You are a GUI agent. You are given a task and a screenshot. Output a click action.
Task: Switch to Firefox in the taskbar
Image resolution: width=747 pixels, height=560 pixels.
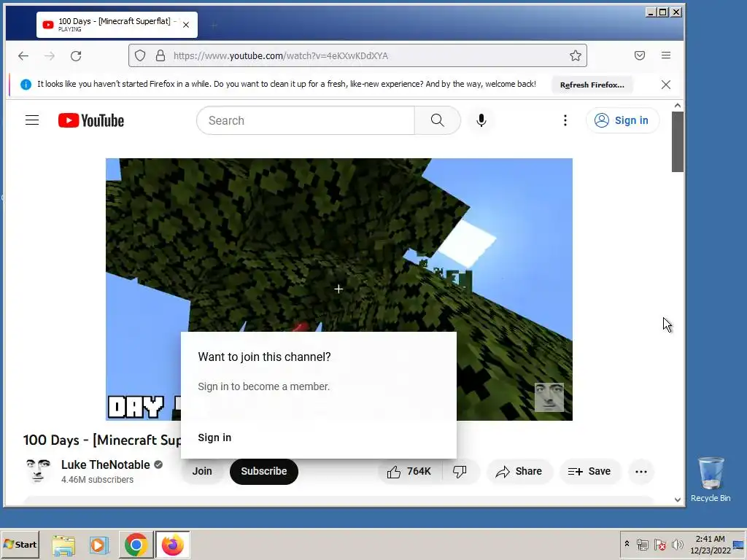tap(172, 545)
